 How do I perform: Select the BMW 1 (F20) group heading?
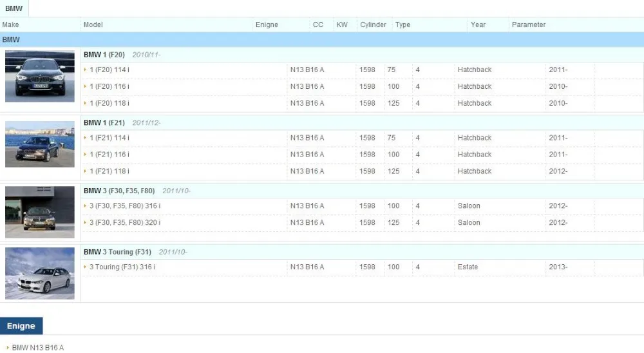(x=104, y=55)
